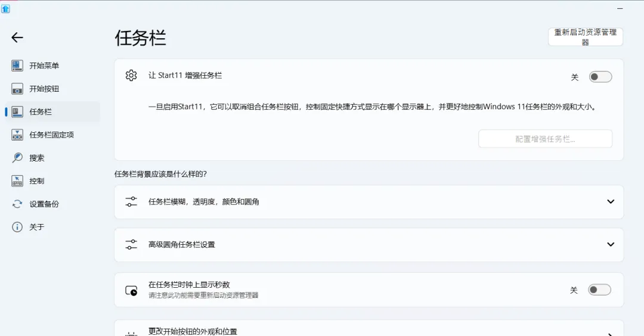
Task: Open the 设置备份 page
Action: click(x=52, y=204)
